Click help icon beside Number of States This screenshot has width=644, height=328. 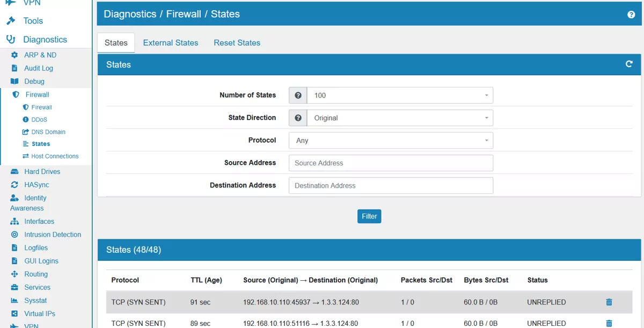[298, 96]
